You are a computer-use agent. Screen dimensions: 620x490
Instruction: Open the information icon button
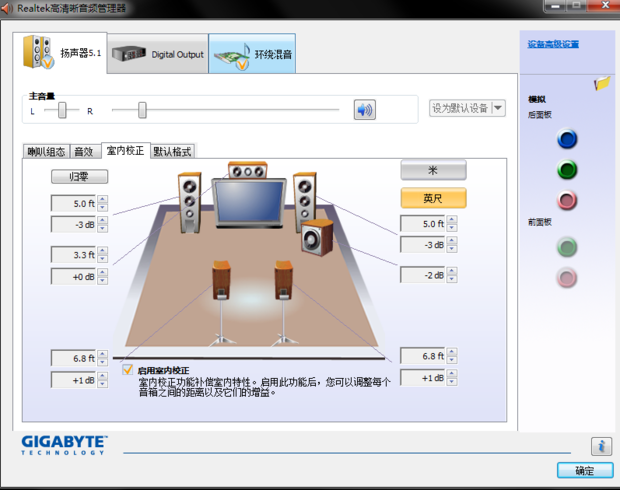point(601,446)
